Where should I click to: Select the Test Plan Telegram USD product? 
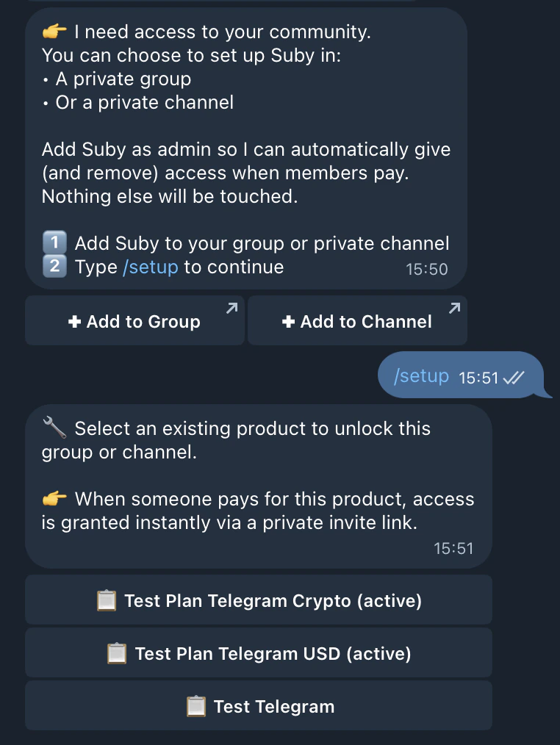(259, 653)
